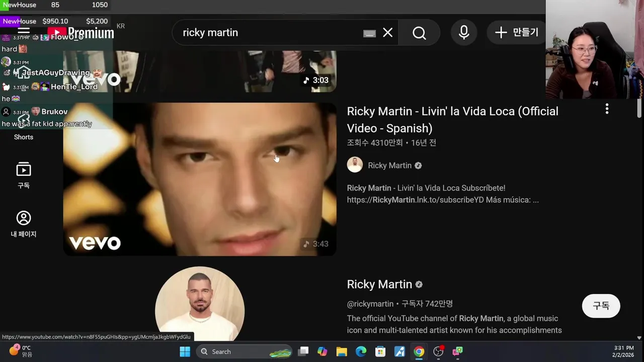This screenshot has width=644, height=362.
Task: Open Task View on the taskbar
Action: click(303, 351)
